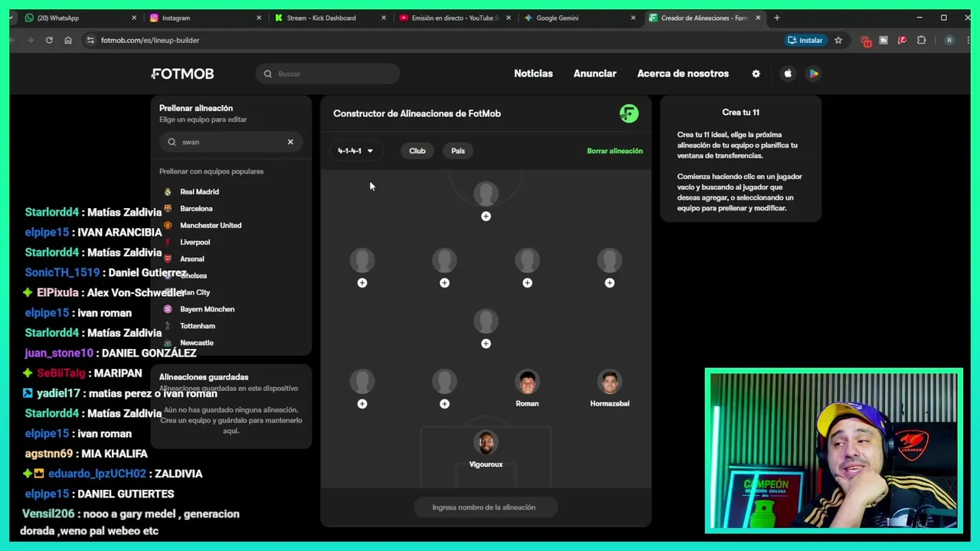980x551 pixels.
Task: Focus the Buscar search field
Action: coord(328,73)
